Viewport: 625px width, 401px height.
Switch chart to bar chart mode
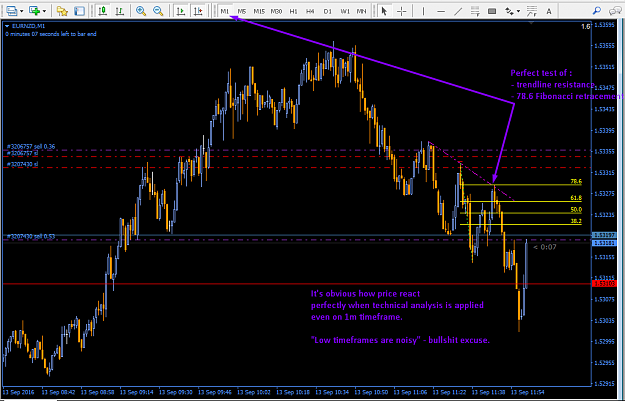(119, 11)
